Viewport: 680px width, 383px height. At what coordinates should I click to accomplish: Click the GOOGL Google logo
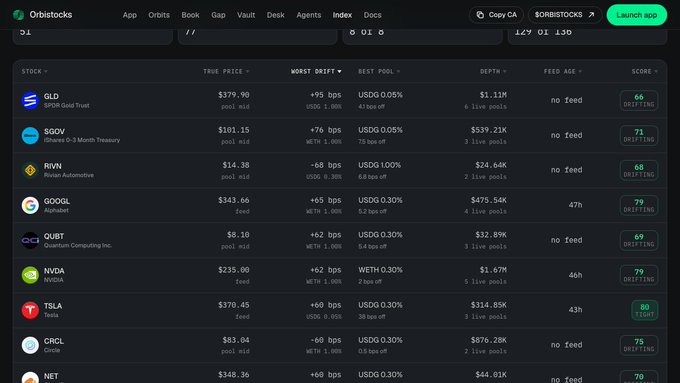point(30,205)
